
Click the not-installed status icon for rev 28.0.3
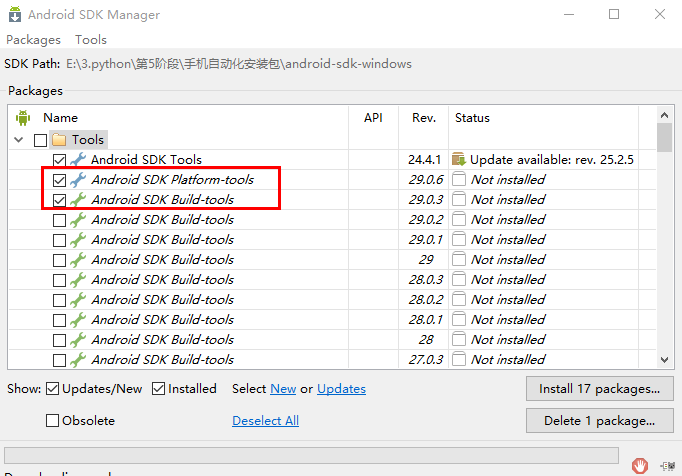tap(459, 279)
